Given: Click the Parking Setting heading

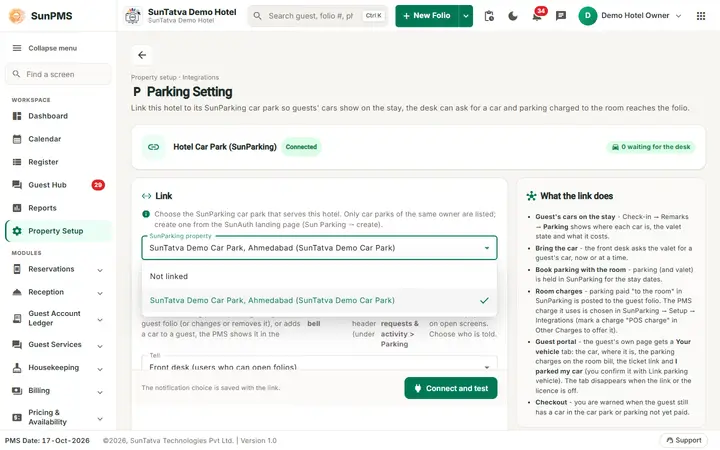Looking at the screenshot, I should tap(189, 92).
